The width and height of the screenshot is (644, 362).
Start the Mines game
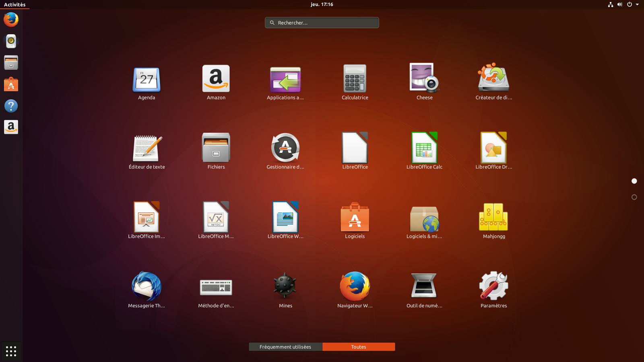tap(285, 286)
